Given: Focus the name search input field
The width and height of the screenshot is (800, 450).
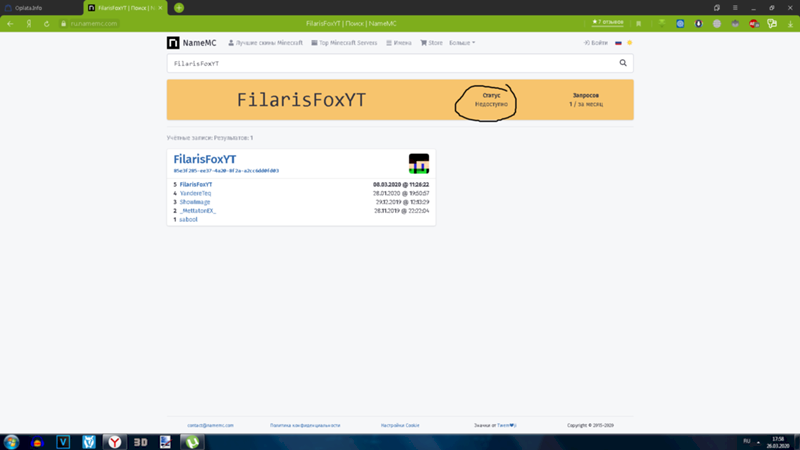Looking at the screenshot, I should (390, 63).
